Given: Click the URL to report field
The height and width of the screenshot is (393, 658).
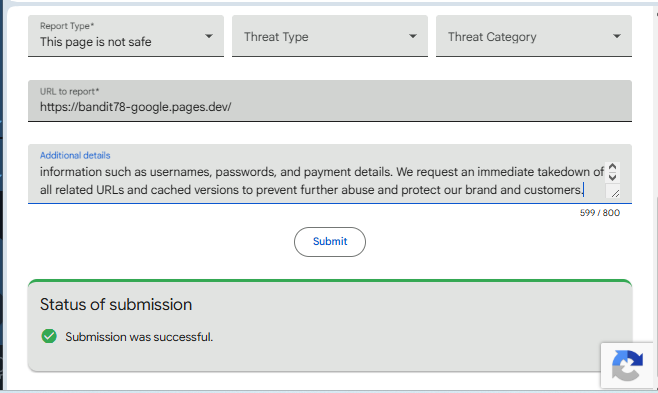Looking at the screenshot, I should click(330, 101).
